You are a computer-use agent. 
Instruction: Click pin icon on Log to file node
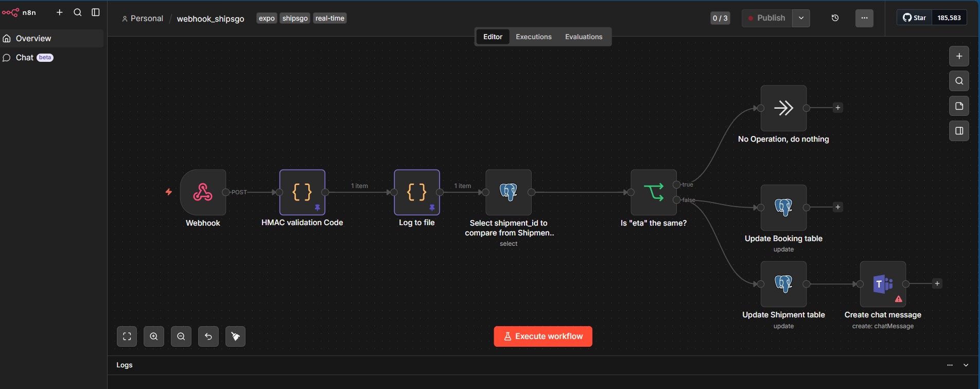pyautogui.click(x=432, y=208)
